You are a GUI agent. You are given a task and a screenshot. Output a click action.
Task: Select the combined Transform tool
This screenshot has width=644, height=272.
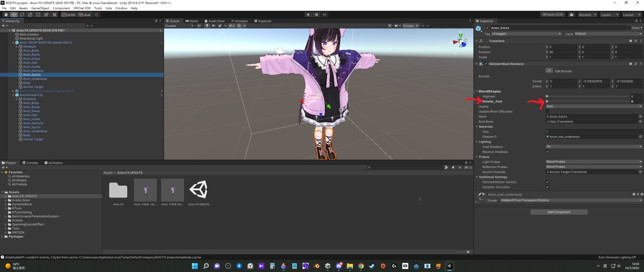45,14
